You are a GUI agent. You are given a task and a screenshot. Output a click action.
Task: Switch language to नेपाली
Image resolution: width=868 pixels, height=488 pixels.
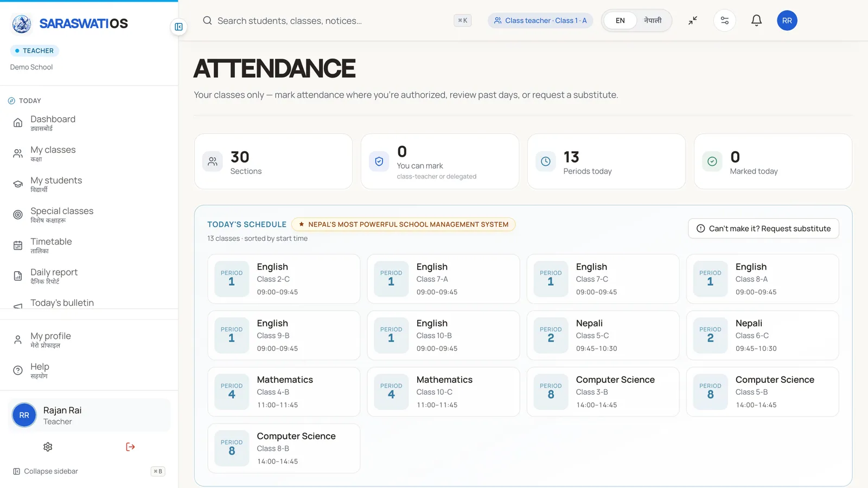[x=653, y=21]
